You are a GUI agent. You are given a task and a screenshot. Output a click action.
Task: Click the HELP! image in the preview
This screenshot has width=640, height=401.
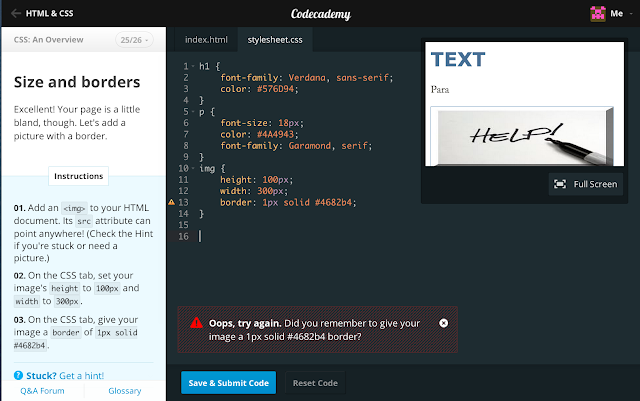coord(522,136)
